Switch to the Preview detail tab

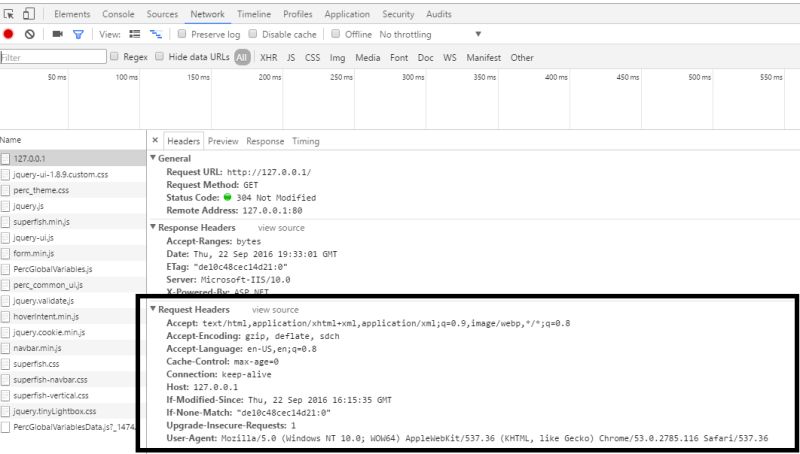tap(223, 141)
